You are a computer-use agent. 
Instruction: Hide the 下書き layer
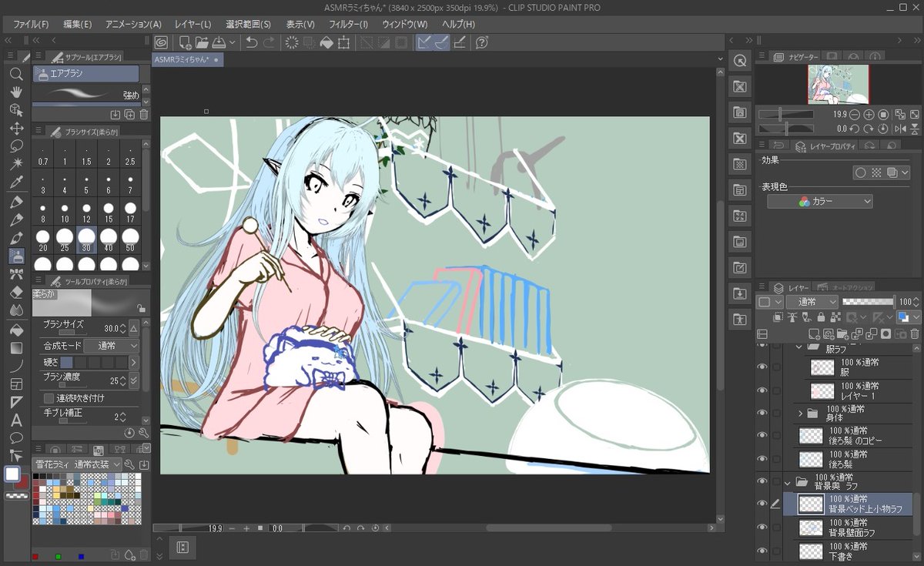point(762,551)
